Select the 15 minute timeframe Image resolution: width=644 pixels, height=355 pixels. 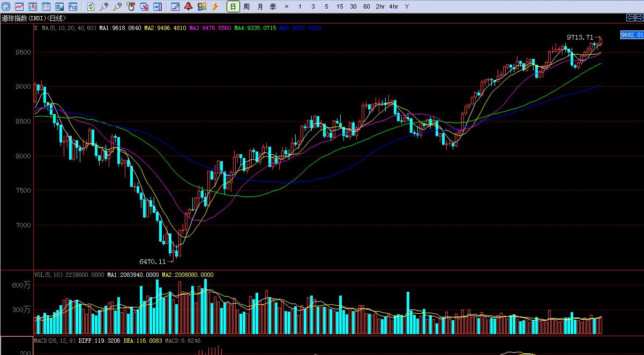pyautogui.click(x=340, y=6)
